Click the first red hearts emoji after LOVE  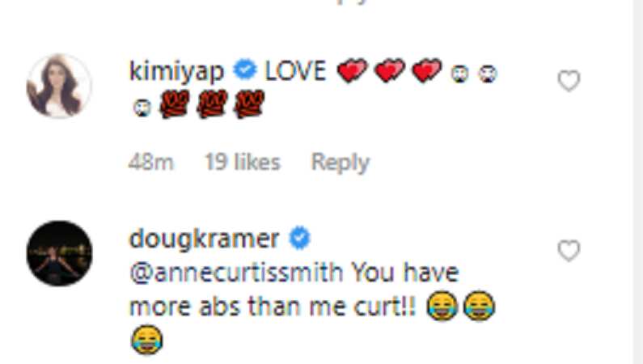coord(353,70)
